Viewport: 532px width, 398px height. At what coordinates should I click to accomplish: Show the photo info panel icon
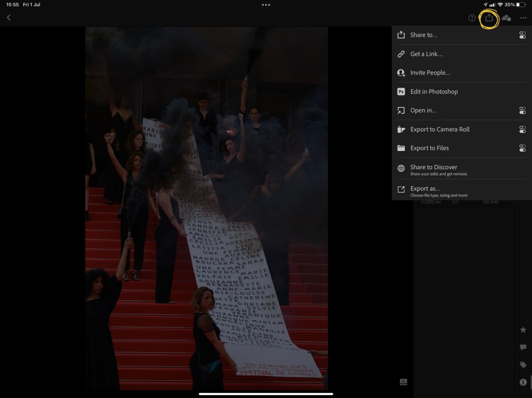(x=523, y=382)
